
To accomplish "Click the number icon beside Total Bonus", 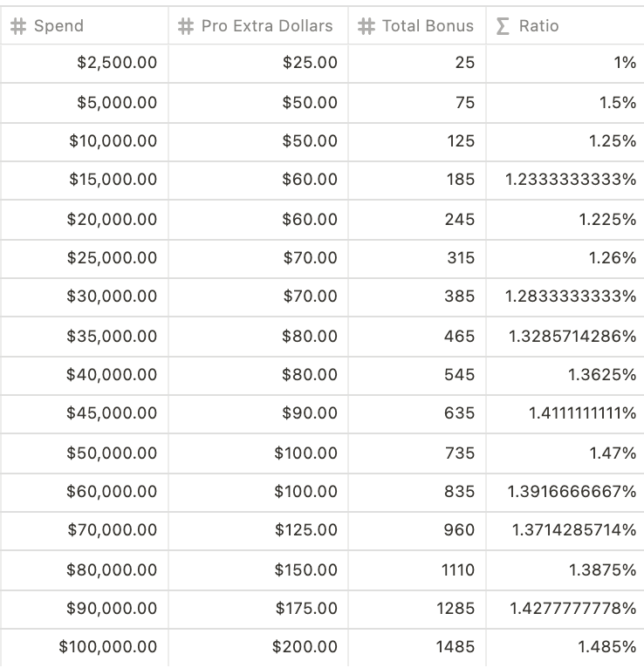I will point(367,26).
